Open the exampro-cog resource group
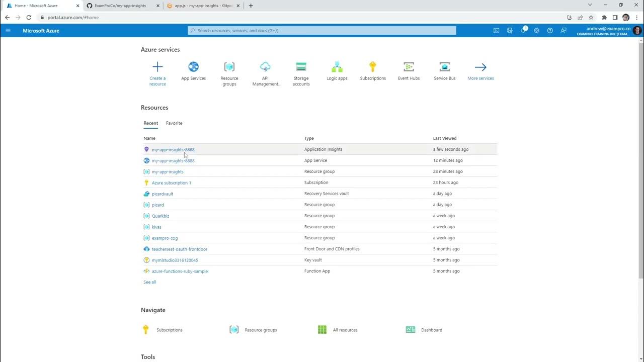The image size is (644, 362). coord(165,238)
